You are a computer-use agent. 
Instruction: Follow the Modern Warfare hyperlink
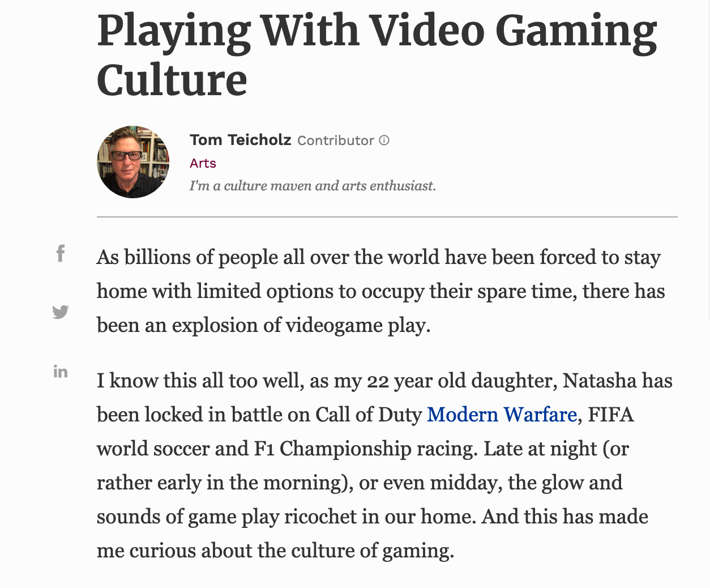[x=502, y=415]
